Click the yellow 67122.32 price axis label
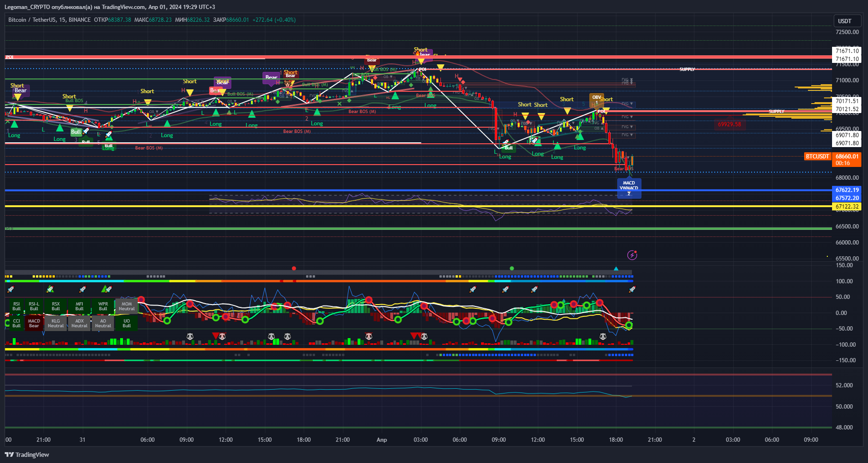 [x=847, y=207]
